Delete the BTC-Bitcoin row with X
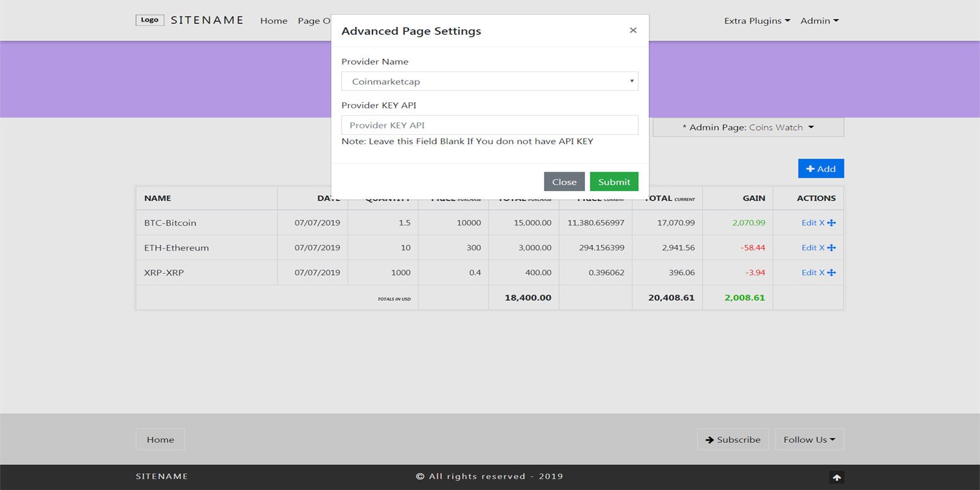This screenshot has height=490, width=980. 822,223
